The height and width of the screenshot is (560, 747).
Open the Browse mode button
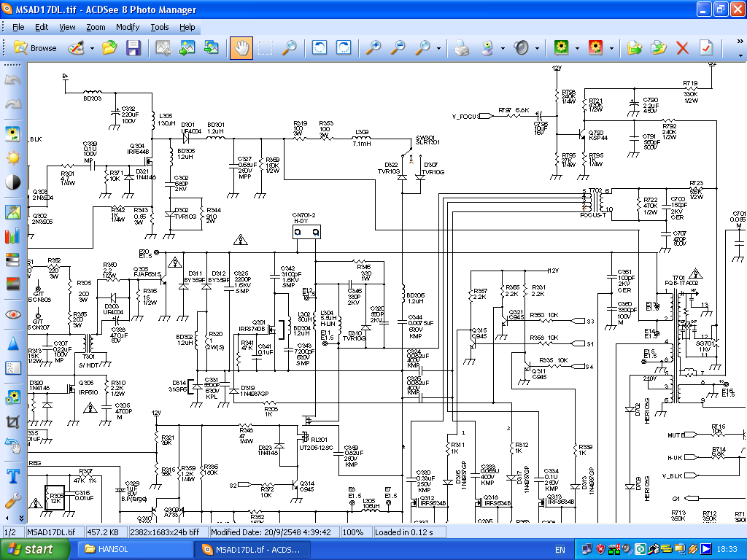[x=35, y=48]
